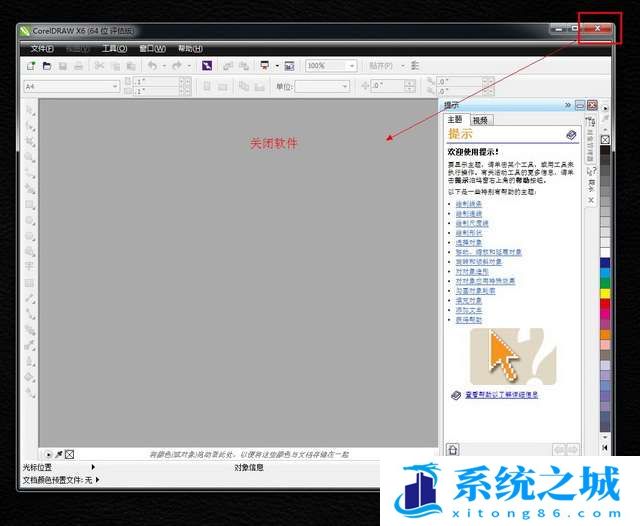Viewport: 640px width, 526px height.
Task: Open the A4 page size dropdown
Action: [x=115, y=87]
